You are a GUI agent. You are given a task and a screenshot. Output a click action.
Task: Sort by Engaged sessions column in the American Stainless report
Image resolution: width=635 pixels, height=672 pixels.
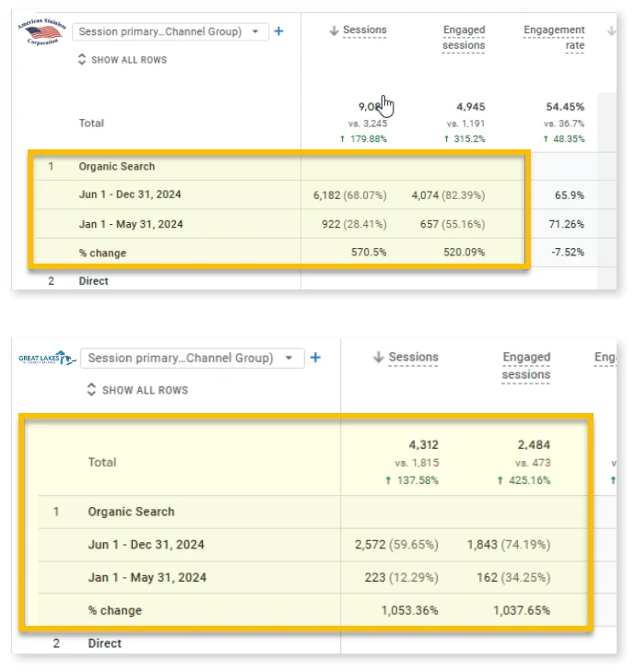pos(464,38)
